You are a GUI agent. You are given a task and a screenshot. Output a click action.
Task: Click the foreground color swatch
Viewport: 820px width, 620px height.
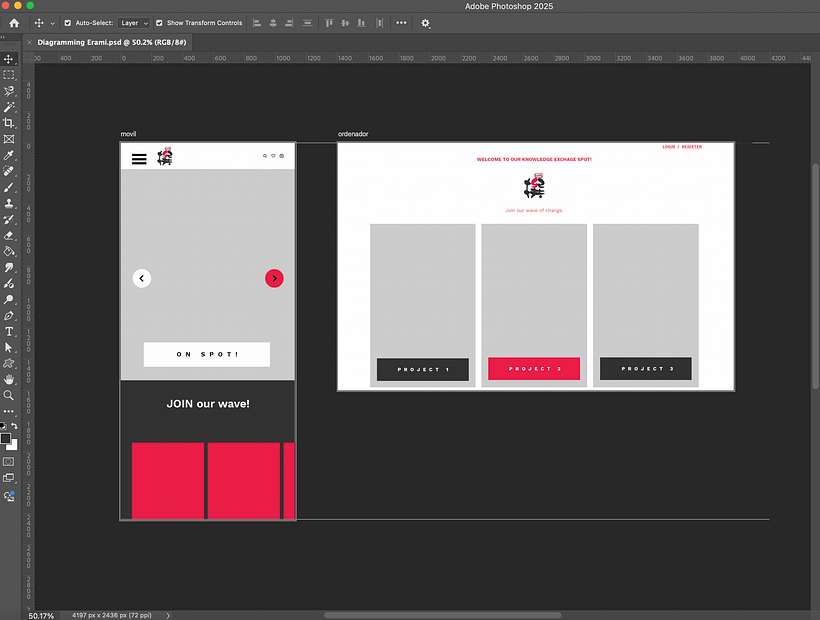(x=6, y=438)
